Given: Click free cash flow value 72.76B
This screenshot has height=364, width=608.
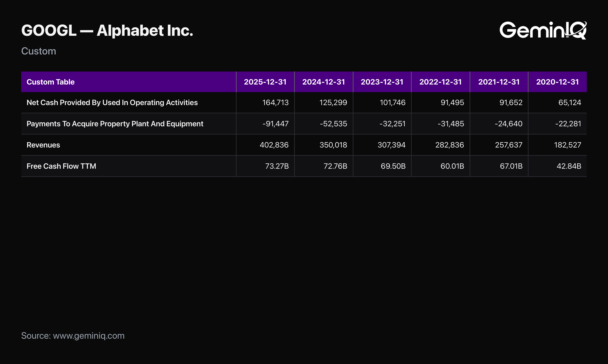Looking at the screenshot, I should coord(335,166).
